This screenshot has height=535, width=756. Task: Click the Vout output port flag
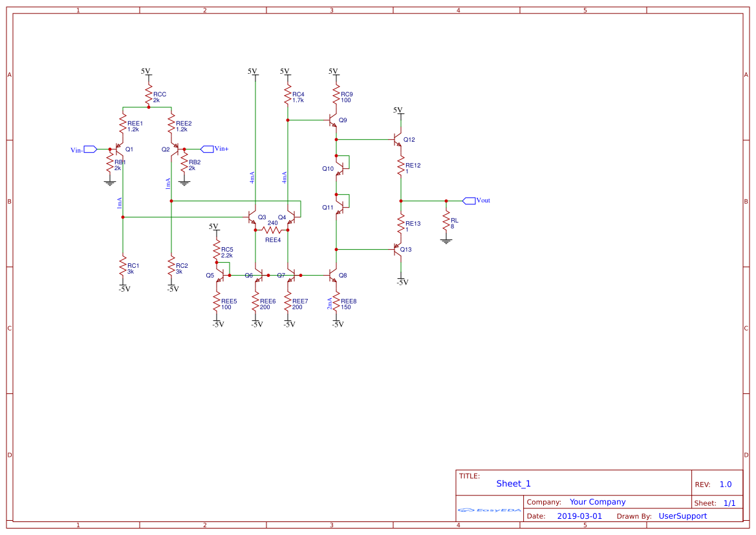tap(470, 200)
